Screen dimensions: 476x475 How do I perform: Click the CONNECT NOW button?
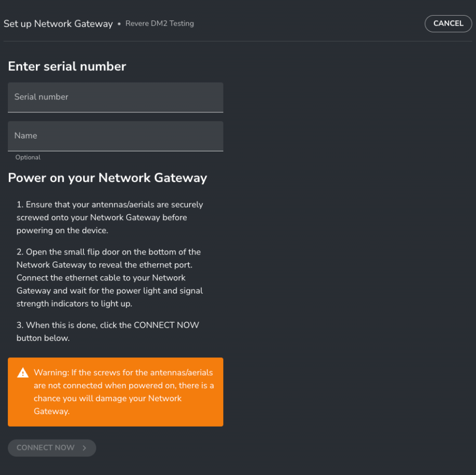click(x=52, y=447)
